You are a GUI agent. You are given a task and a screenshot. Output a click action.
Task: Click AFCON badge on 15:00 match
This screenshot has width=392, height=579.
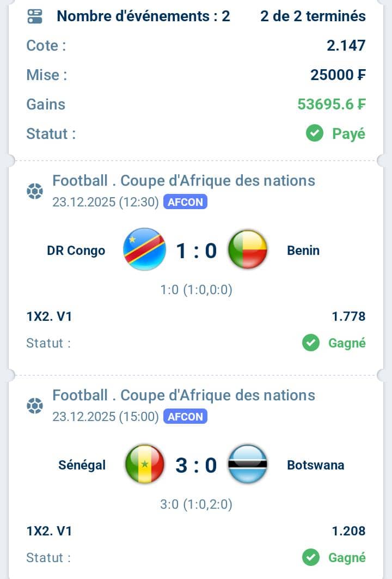coord(185,417)
